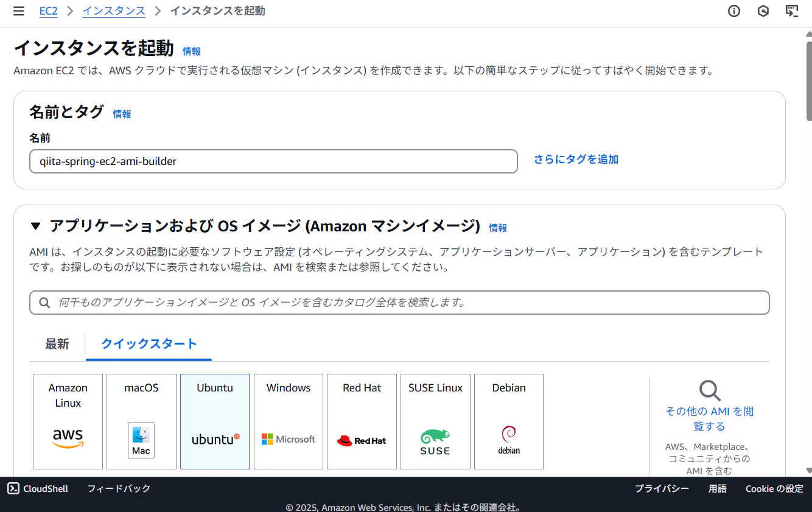
Task: Open 情報 link beside 名前とタグ
Action: pyautogui.click(x=122, y=114)
